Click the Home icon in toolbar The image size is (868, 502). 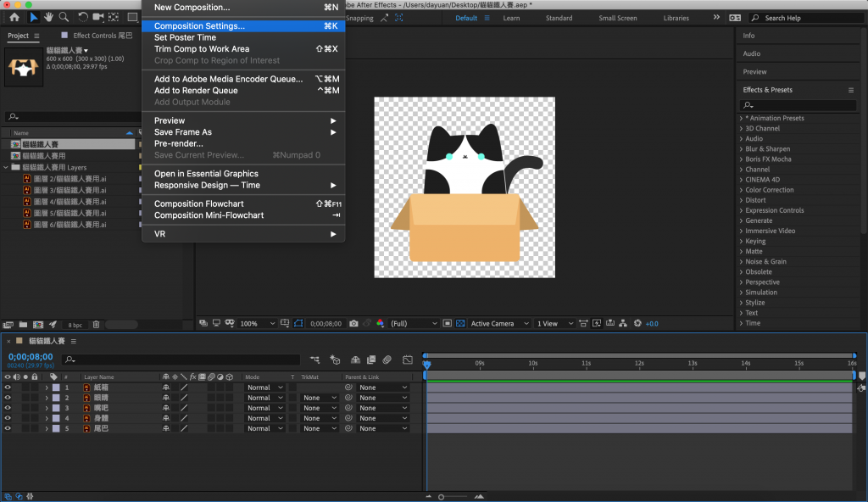coord(14,17)
